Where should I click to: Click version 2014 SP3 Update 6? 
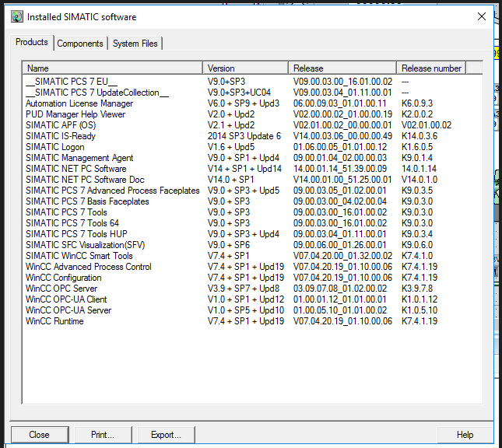tap(244, 136)
